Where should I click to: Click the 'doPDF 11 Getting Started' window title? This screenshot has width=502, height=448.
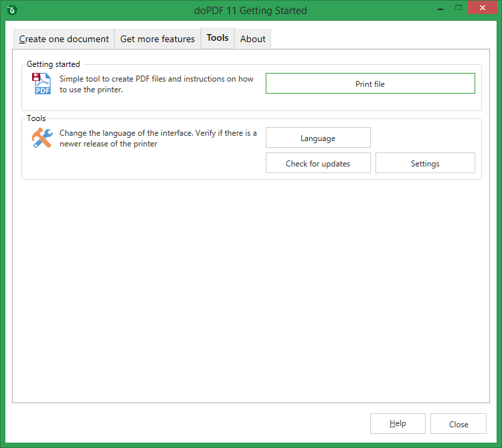(250, 10)
